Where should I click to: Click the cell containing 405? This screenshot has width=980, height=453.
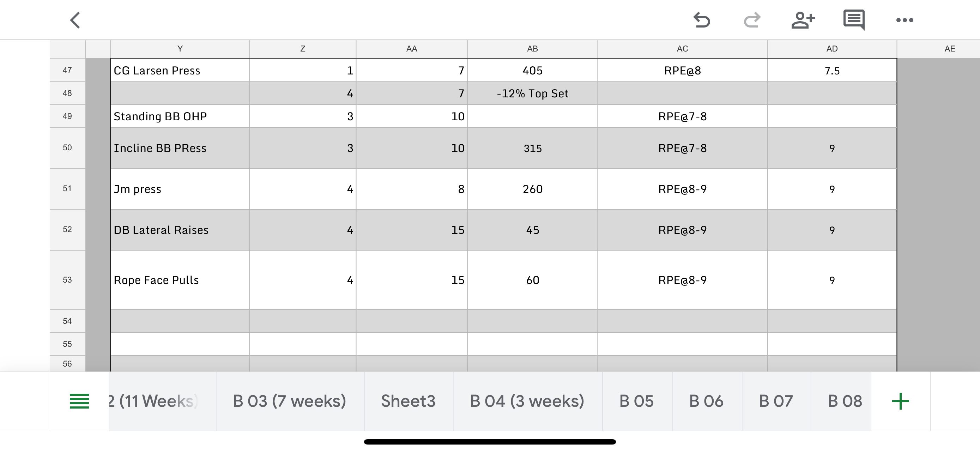532,71
